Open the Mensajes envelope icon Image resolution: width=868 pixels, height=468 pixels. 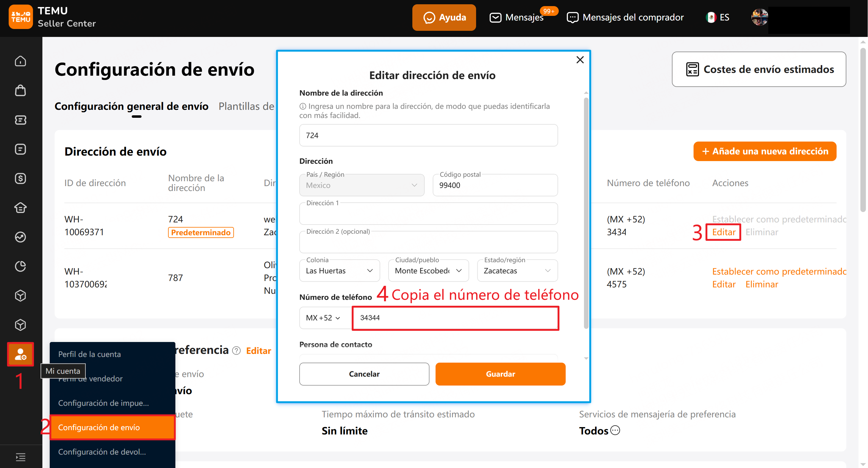pos(495,17)
